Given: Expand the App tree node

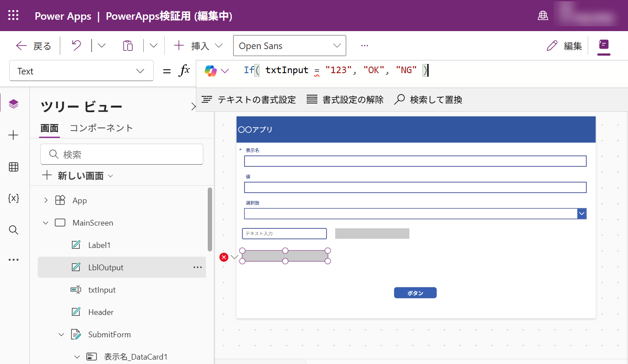Looking at the screenshot, I should tap(46, 201).
